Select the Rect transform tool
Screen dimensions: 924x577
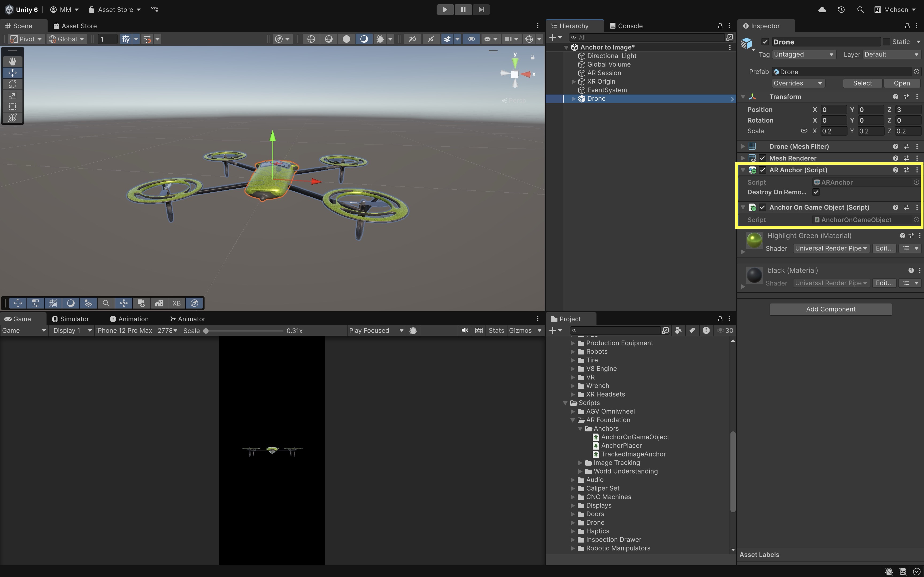(12, 107)
